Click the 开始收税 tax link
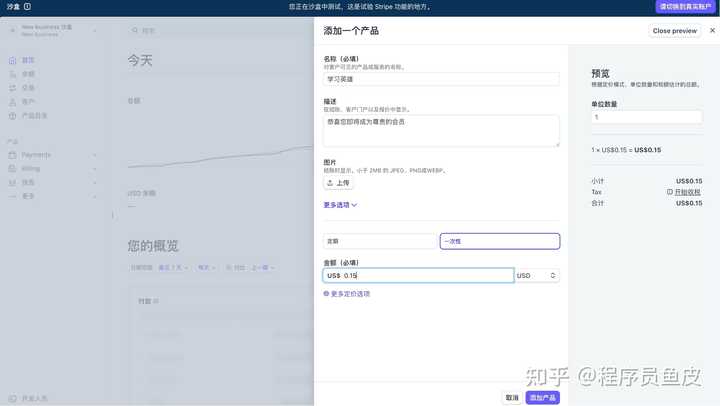Viewport: 720px width, 406px height. (x=684, y=192)
